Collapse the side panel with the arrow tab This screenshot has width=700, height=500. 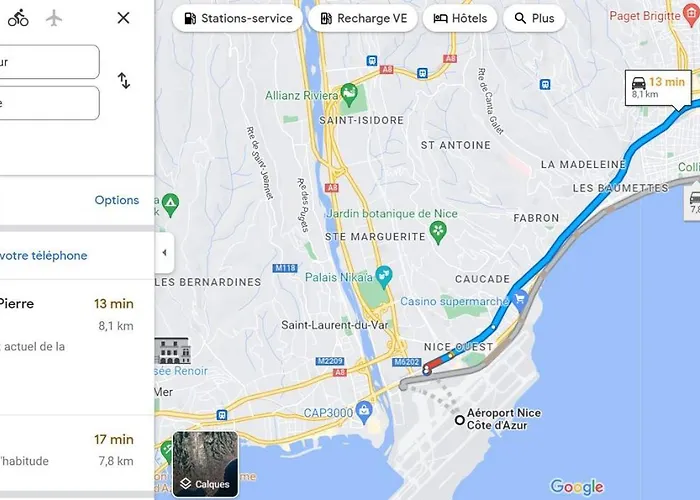click(x=164, y=253)
